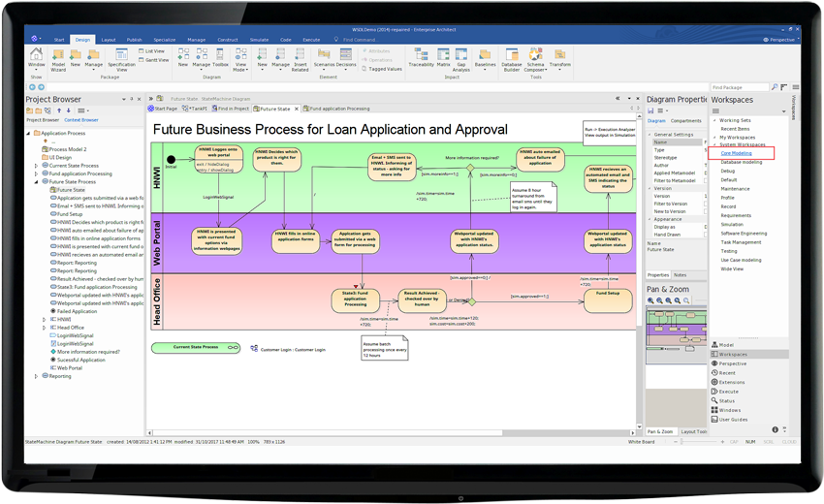
Task: Open the Compartments properties tab
Action: coord(686,121)
